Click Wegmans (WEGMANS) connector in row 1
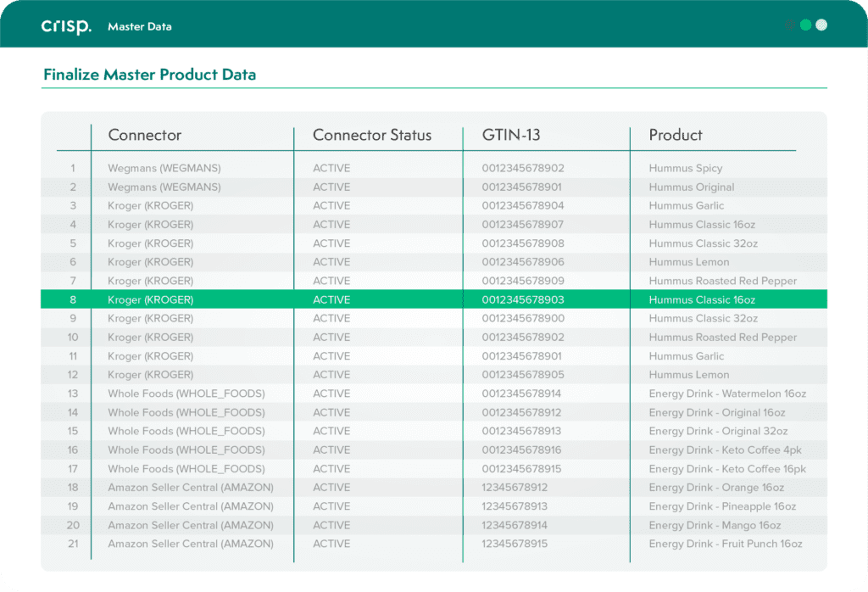 164,168
